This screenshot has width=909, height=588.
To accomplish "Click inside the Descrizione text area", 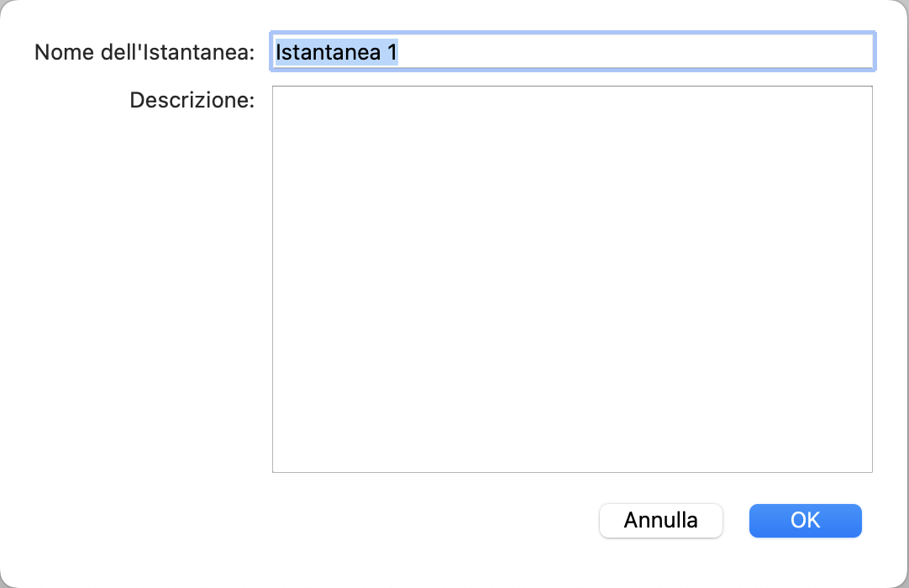I will (571, 277).
